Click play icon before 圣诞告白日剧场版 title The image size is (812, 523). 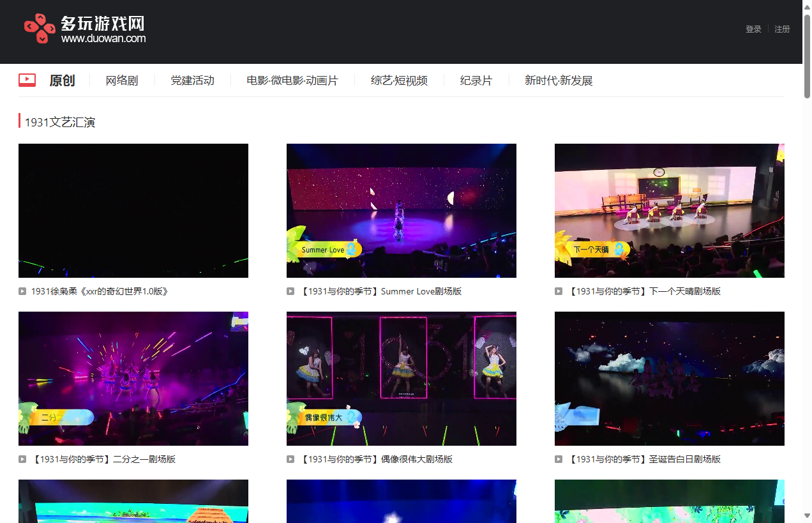tap(559, 459)
